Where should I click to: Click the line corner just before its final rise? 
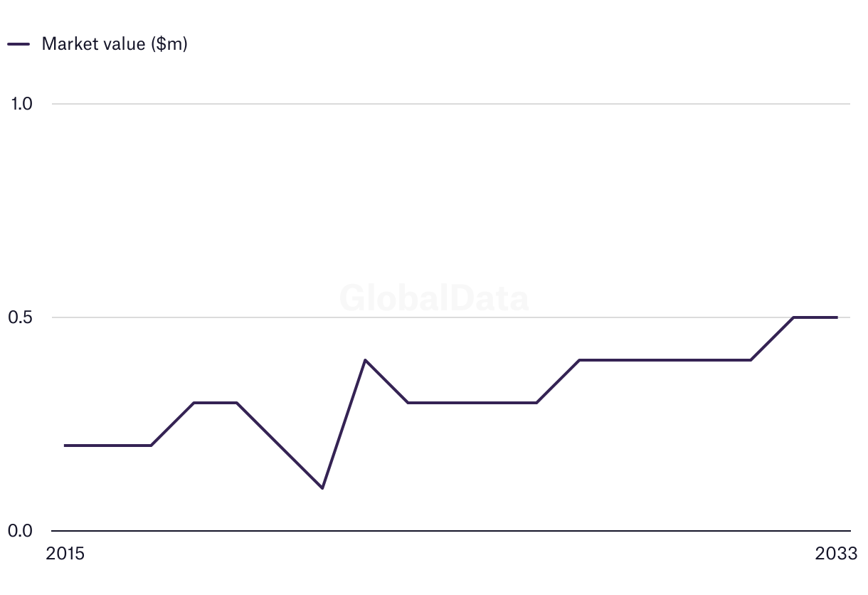751,360
